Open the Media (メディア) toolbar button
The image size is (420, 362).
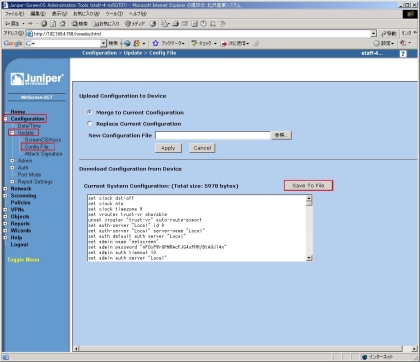135,24
